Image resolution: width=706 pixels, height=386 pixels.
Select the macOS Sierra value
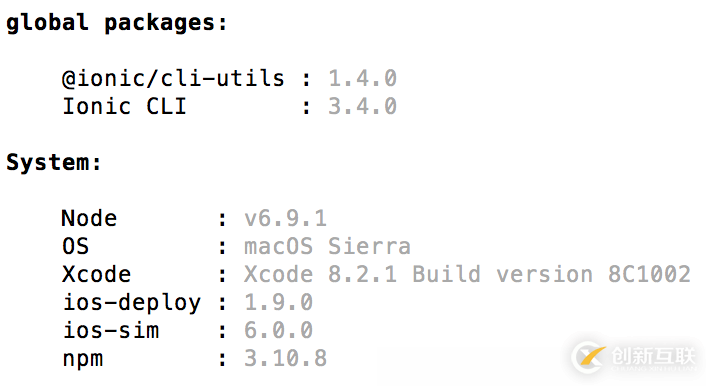[327, 246]
